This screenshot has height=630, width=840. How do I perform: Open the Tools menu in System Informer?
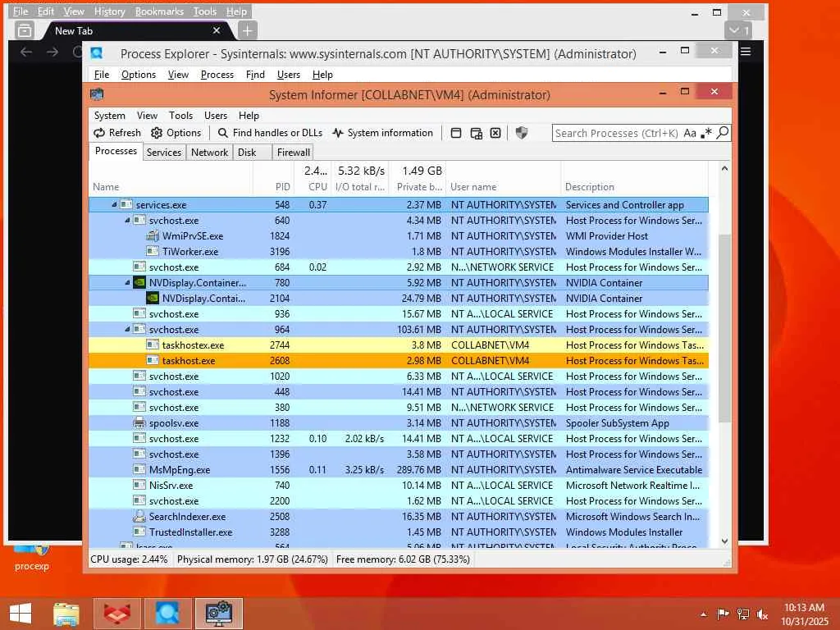pyautogui.click(x=180, y=115)
